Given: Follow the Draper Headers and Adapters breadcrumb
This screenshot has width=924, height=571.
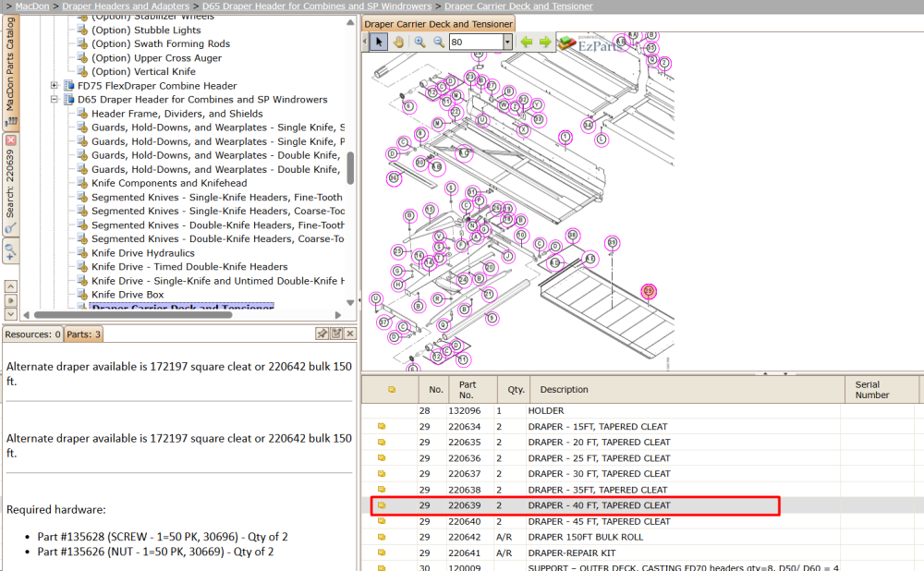Looking at the screenshot, I should pyautogui.click(x=126, y=6).
